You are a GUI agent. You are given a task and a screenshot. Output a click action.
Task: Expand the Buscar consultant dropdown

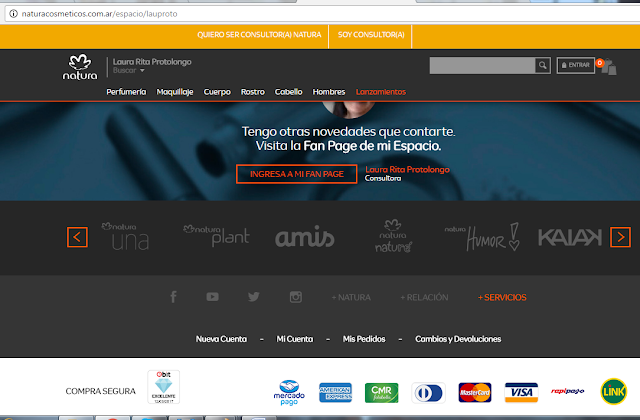click(x=129, y=71)
